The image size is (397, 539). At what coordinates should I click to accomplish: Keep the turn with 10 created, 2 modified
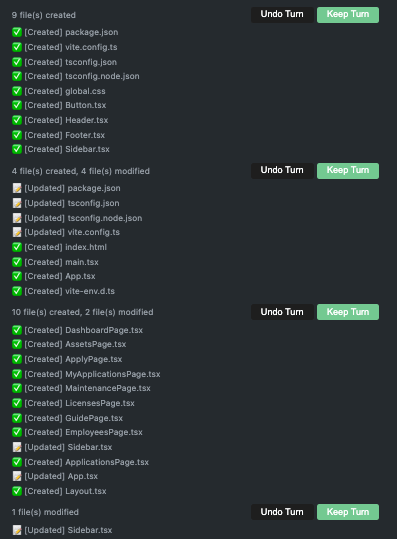coord(348,312)
